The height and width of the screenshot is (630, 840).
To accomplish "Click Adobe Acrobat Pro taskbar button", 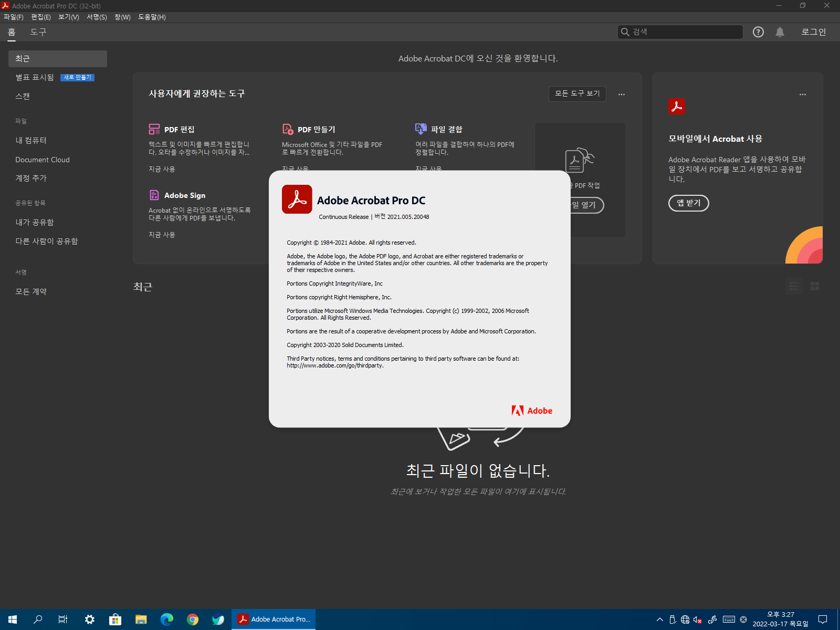I will click(274, 619).
